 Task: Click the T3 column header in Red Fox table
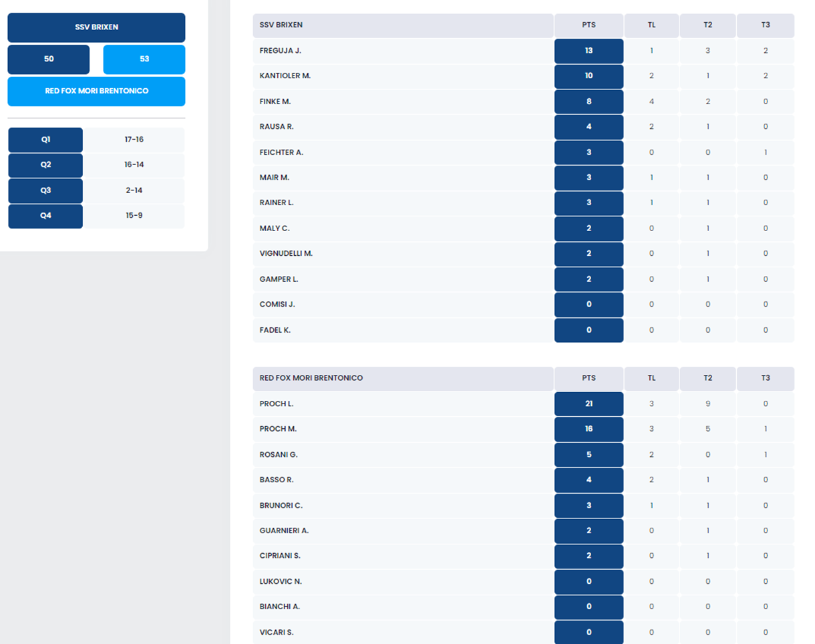point(766,378)
